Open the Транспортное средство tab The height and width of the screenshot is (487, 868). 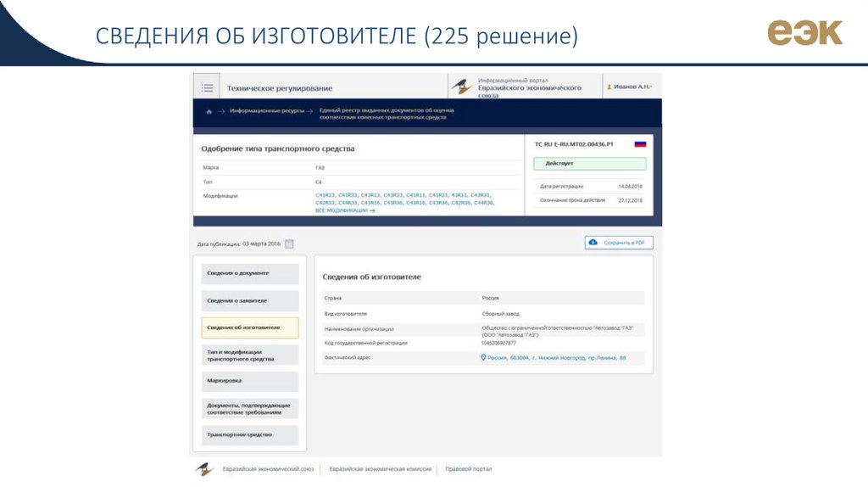point(250,434)
